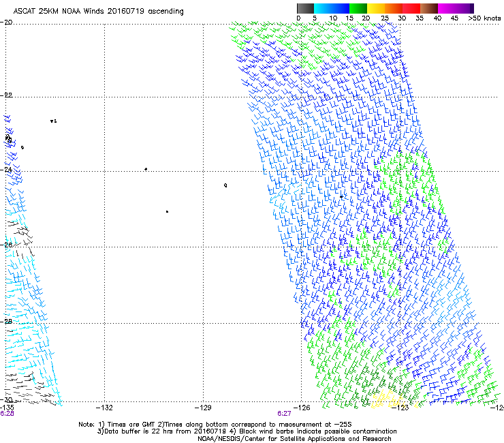Click the legend label '0'

coord(298,18)
